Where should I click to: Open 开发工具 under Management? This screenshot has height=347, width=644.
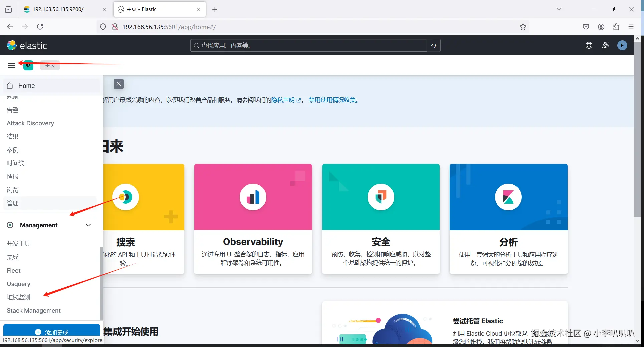click(x=18, y=244)
